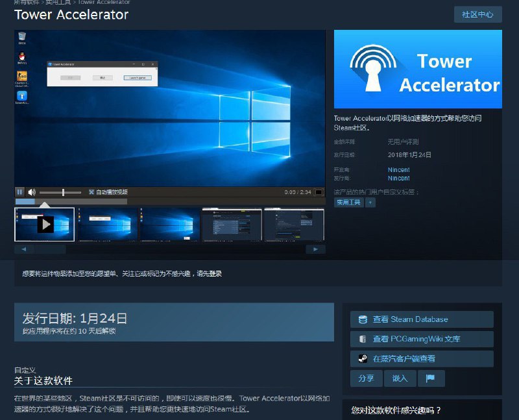Click the 关于这款软件 section heading

43,381
